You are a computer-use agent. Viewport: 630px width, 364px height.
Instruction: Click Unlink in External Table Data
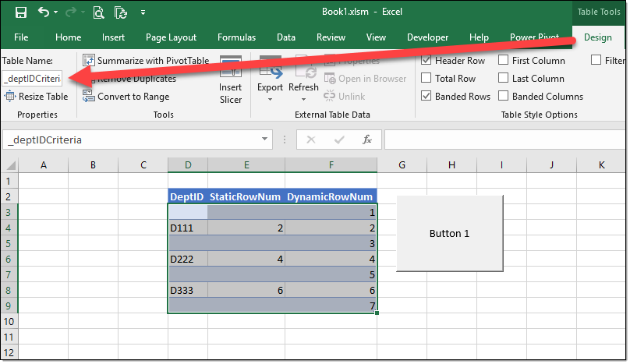click(x=345, y=97)
